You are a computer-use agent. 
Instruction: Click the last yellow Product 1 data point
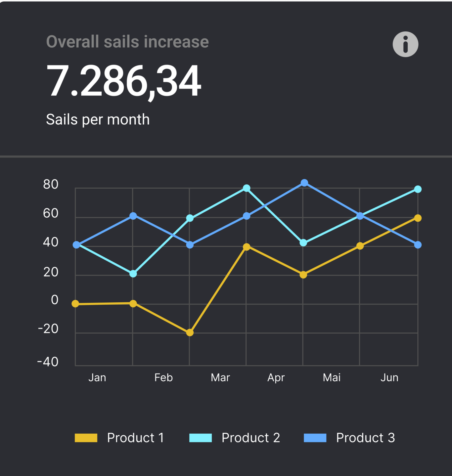418,218
